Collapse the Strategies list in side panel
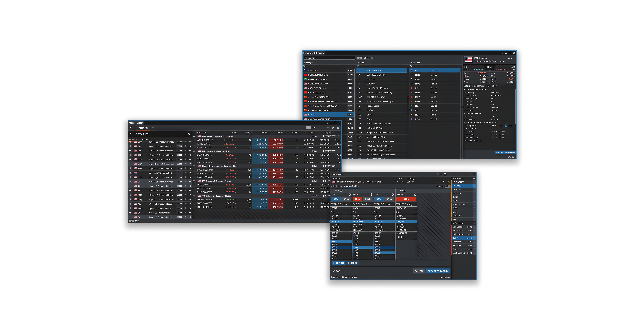644x330 pixels. (454, 223)
